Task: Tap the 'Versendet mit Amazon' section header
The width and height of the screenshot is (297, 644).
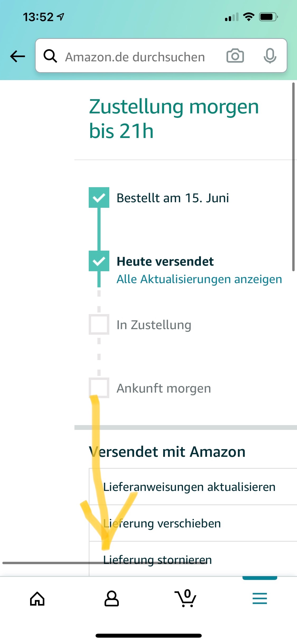Action: (167, 452)
